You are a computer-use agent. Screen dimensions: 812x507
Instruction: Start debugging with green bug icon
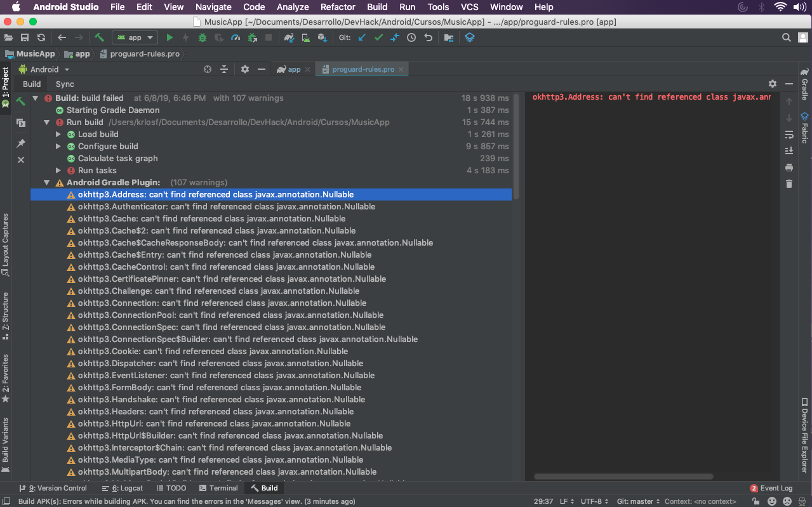(x=203, y=38)
